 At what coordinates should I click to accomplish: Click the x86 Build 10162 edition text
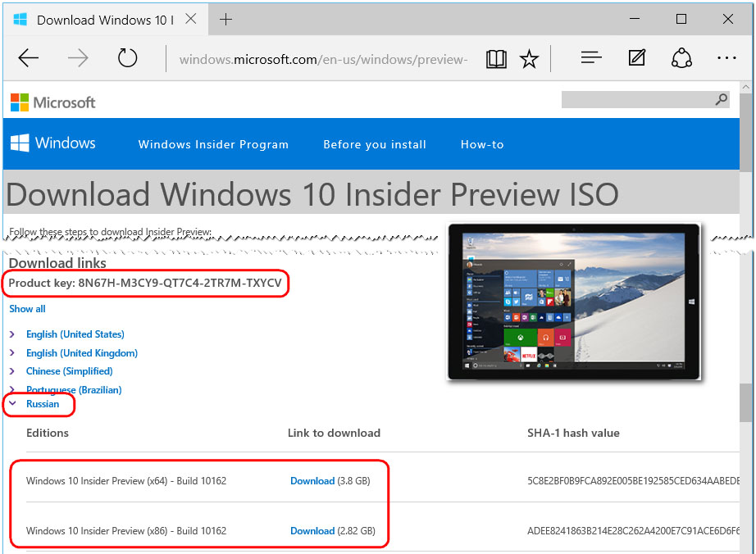126,531
